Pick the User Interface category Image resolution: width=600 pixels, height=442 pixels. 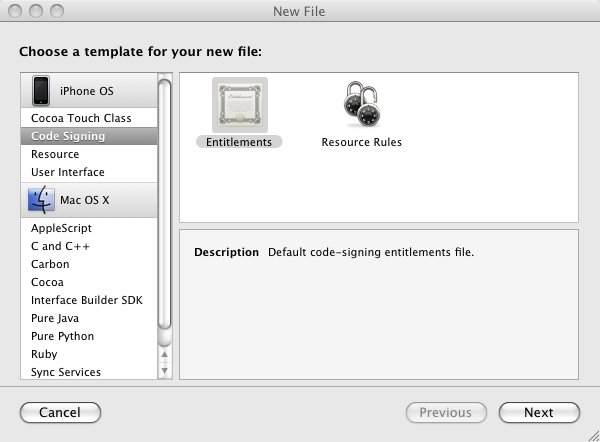[67, 172]
